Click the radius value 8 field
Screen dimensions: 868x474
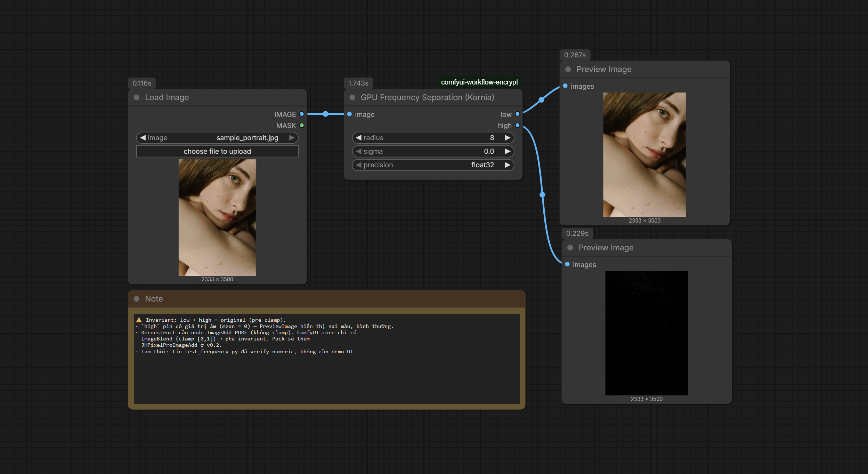tap(433, 138)
